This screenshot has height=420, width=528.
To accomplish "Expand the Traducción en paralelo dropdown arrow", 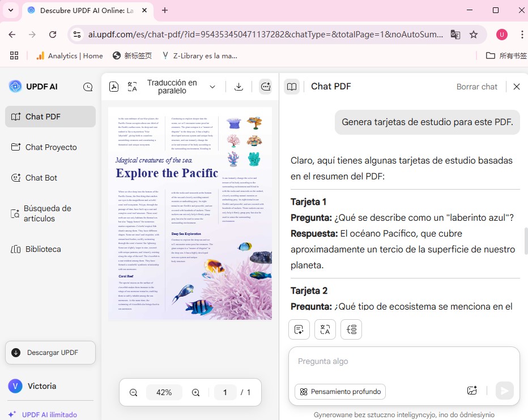I will click(212, 87).
